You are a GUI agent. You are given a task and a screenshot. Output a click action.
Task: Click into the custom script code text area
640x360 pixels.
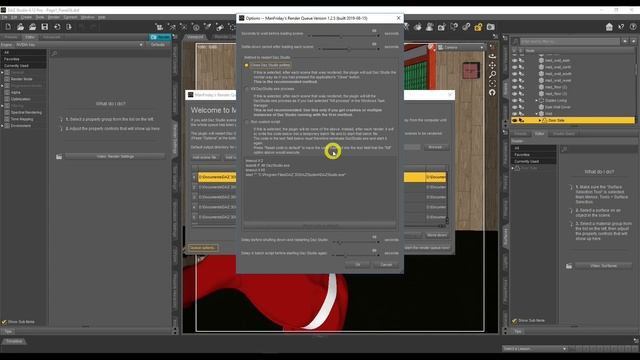click(x=320, y=189)
